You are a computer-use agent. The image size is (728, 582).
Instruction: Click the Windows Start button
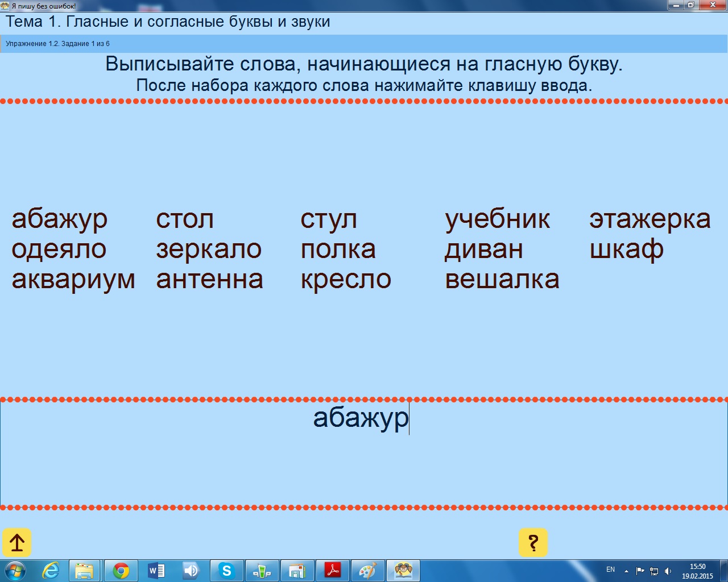[15, 571]
